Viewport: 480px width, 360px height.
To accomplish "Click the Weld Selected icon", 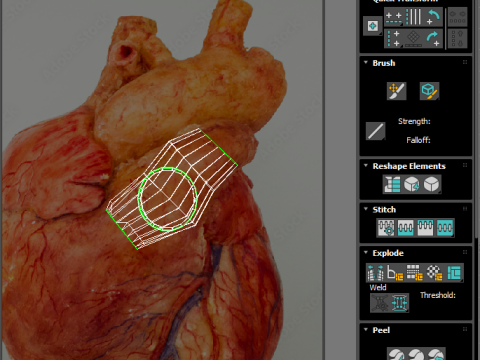I will (399, 303).
